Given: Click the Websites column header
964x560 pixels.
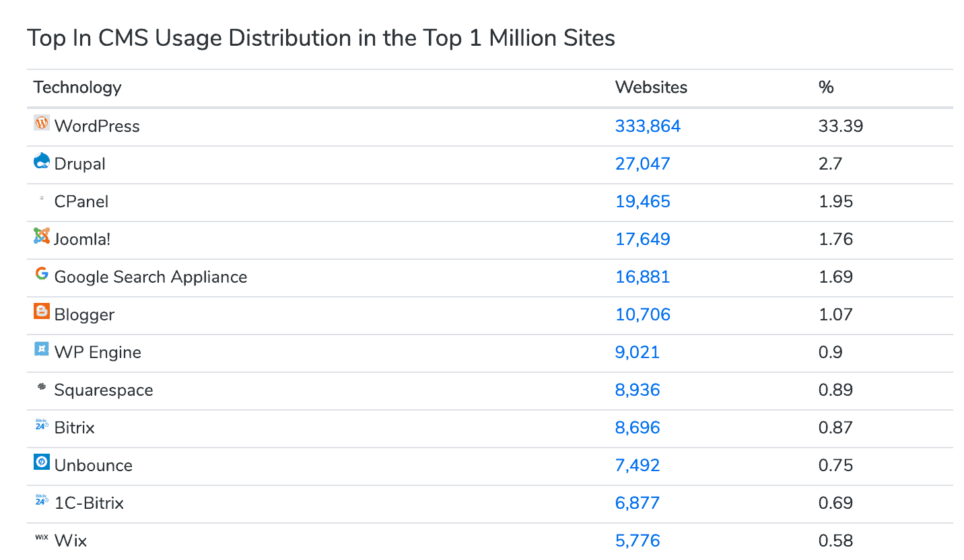Looking at the screenshot, I should [651, 87].
